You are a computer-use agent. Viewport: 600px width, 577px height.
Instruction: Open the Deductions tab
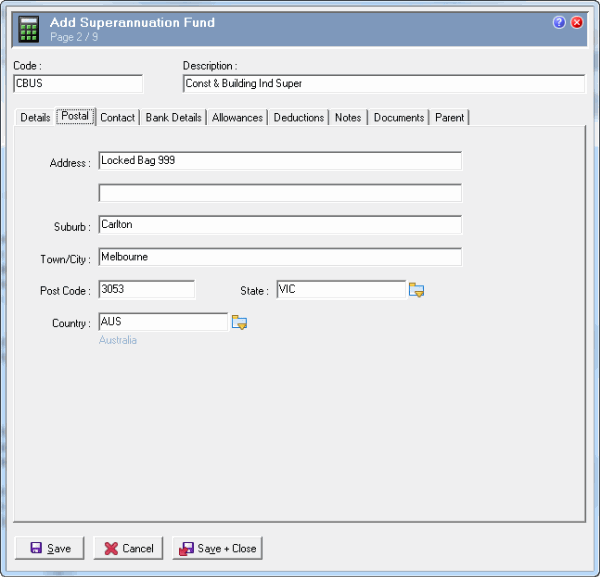[x=299, y=118]
